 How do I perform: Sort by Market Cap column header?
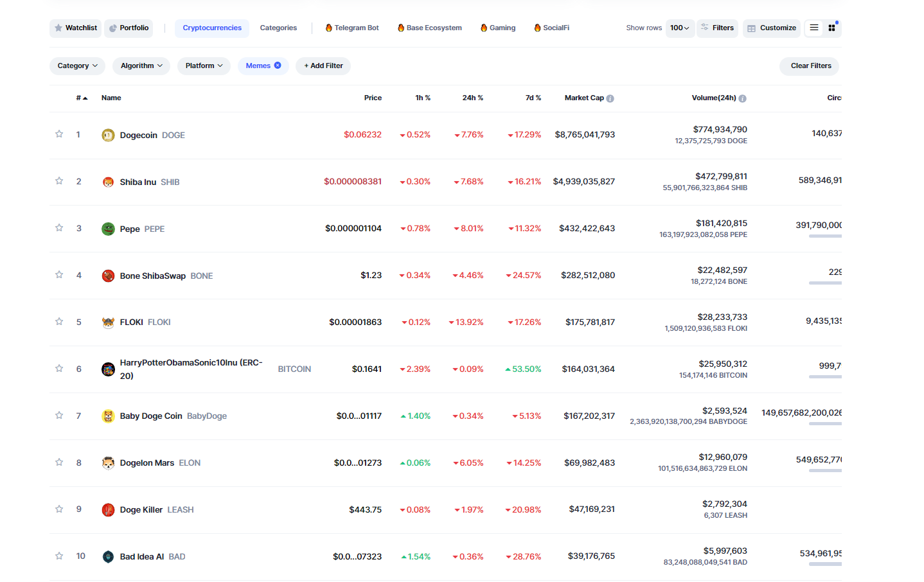click(x=584, y=98)
